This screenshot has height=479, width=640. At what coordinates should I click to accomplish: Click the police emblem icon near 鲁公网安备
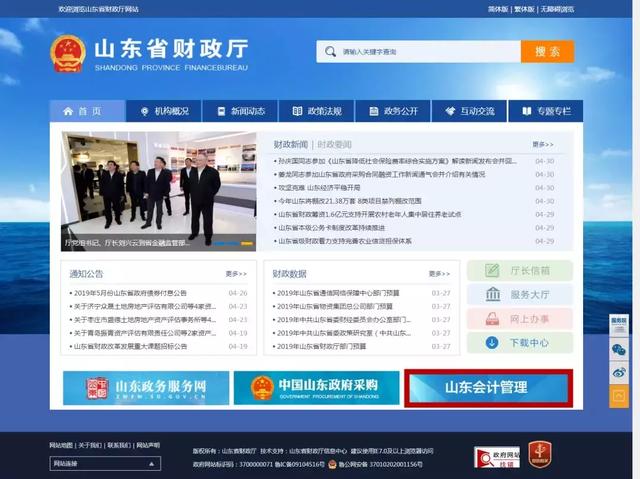pos(332,464)
